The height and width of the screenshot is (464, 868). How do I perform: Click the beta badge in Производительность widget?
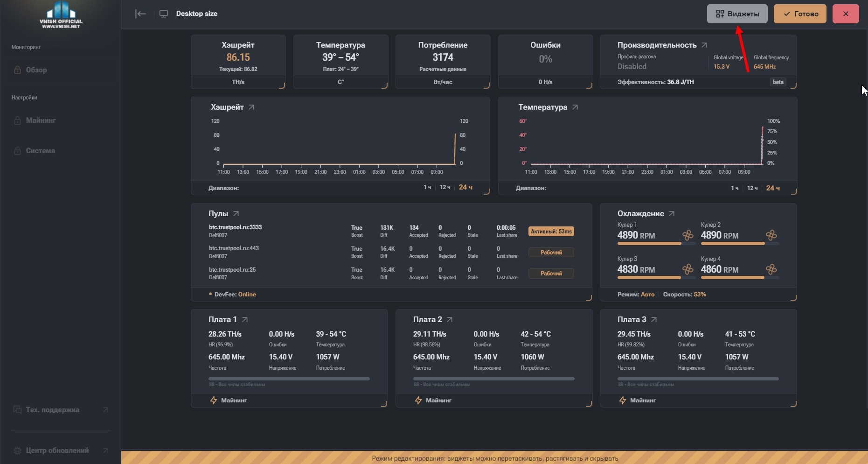coord(778,82)
